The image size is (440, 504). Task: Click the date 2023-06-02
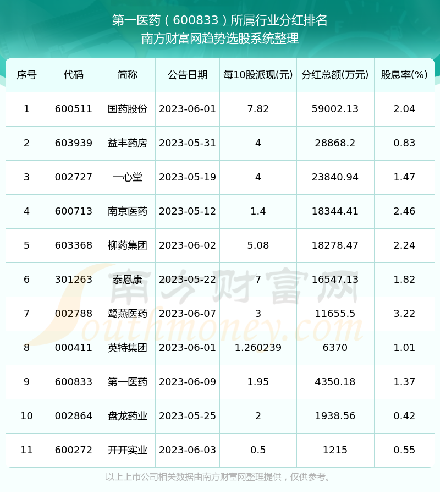[x=188, y=245]
